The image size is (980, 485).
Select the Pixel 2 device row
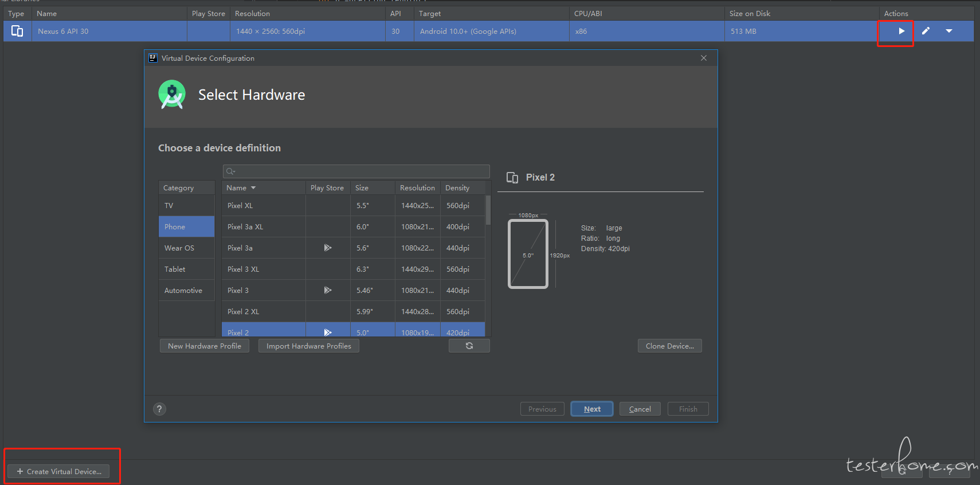(x=353, y=330)
